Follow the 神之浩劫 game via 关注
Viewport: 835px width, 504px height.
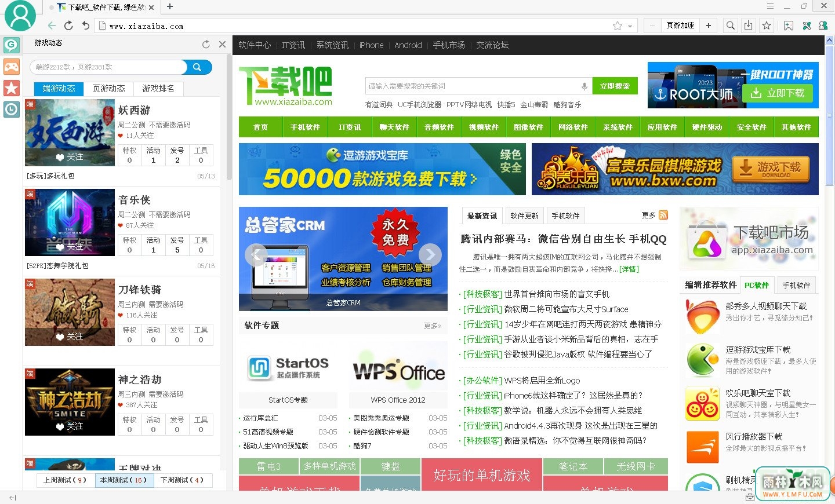[x=70, y=426]
